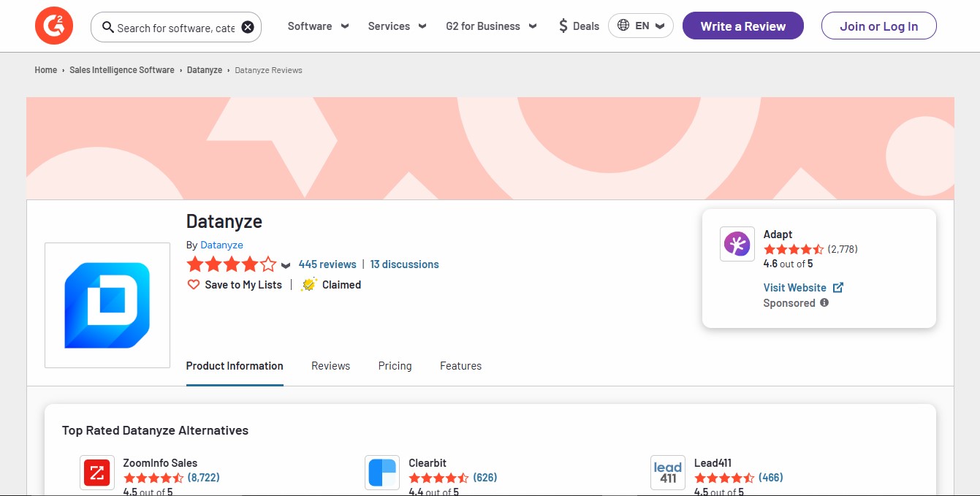This screenshot has height=496, width=980.
Task: Open the Datanyze vendor link
Action: pos(222,245)
